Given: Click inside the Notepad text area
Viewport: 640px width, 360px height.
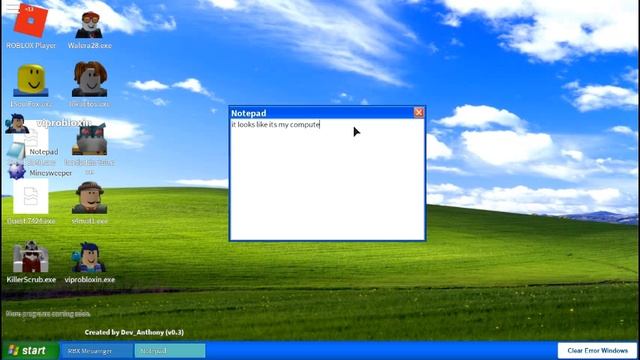Looking at the screenshot, I should (x=327, y=179).
